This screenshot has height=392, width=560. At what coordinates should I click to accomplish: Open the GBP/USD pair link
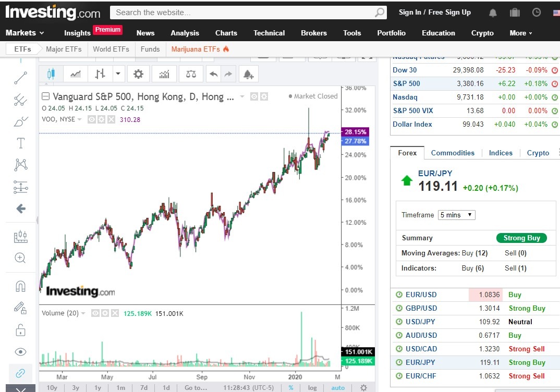pyautogui.click(x=421, y=308)
